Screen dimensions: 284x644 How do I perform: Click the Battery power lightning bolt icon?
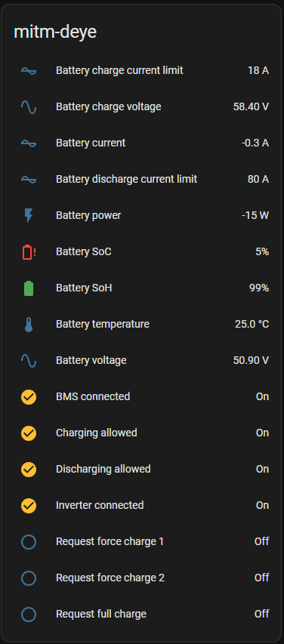click(29, 216)
